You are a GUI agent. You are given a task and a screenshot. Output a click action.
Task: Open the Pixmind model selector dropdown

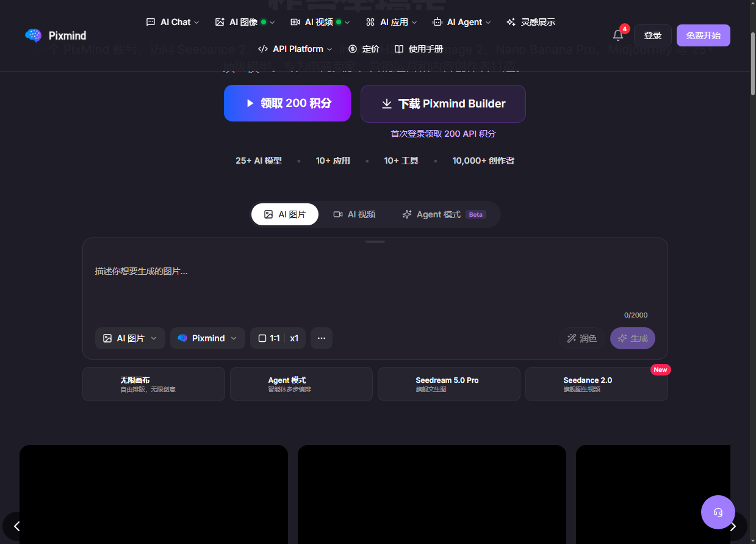pos(207,338)
